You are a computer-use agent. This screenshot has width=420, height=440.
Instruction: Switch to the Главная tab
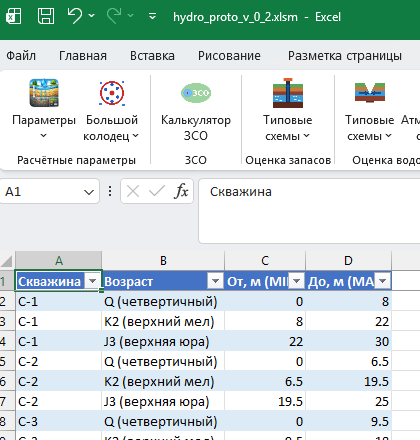click(x=83, y=56)
